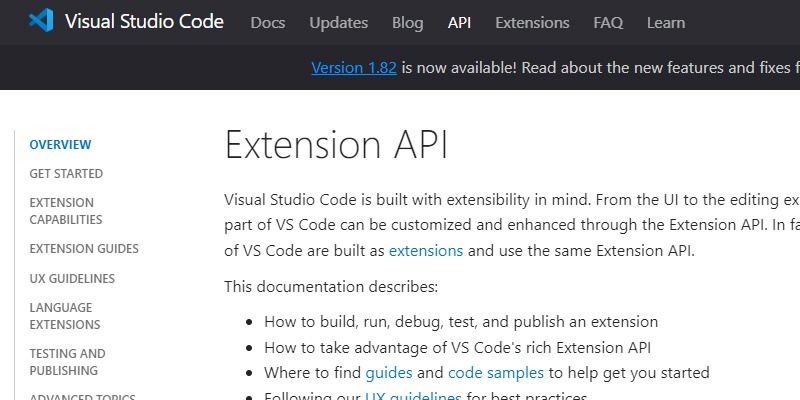The height and width of the screenshot is (400, 800).
Task: Expand Extension Capabilities section
Action: (x=66, y=211)
